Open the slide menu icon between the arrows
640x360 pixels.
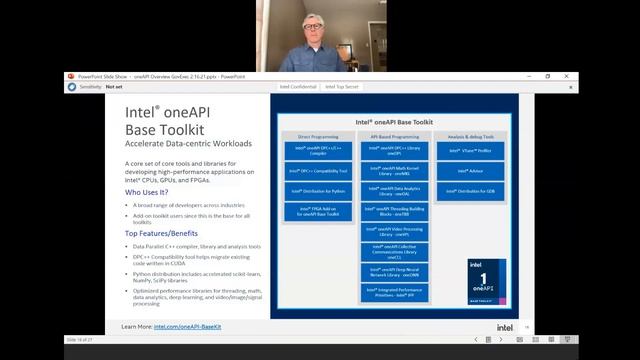(x=488, y=340)
